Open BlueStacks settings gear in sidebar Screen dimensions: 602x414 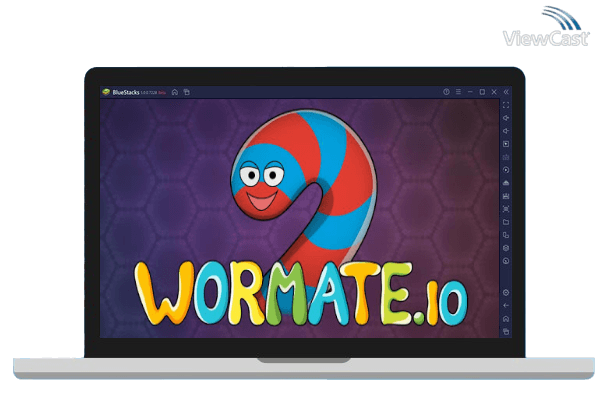pos(506,293)
